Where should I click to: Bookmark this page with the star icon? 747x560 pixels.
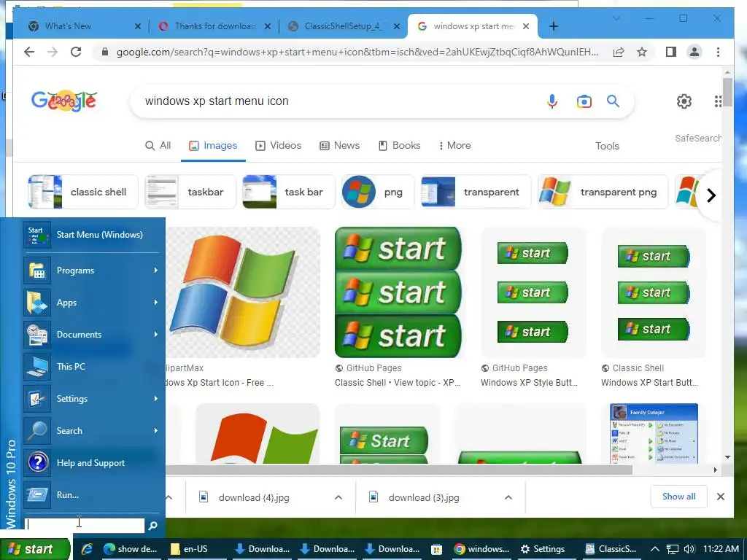(642, 52)
